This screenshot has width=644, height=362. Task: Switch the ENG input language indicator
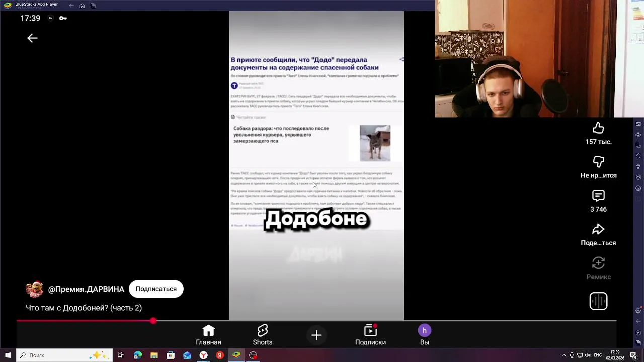coord(599,355)
